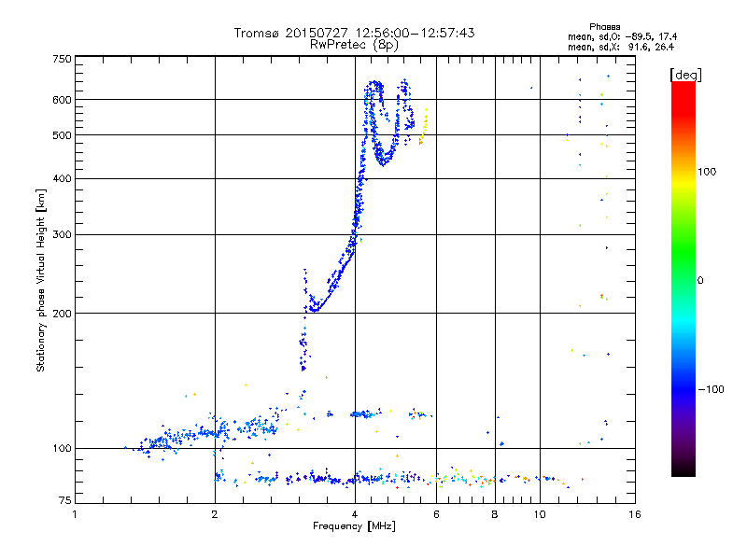Click the 'Phases' label at top right
Image resolution: width=747 pixels, height=560 pixels.
[604, 27]
